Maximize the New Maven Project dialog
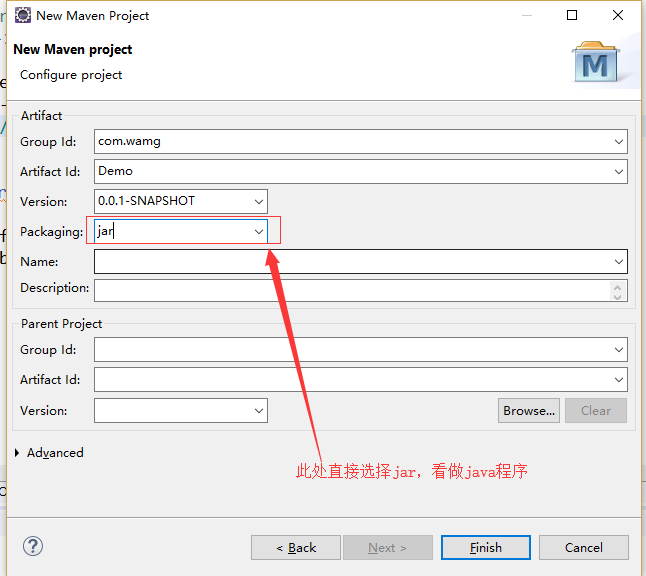This screenshot has width=646, height=576. click(572, 15)
